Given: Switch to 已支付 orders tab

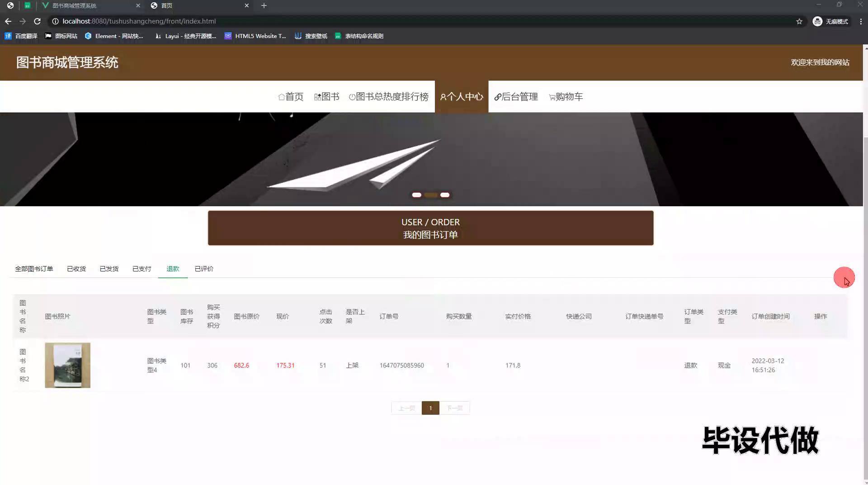Looking at the screenshot, I should point(142,269).
